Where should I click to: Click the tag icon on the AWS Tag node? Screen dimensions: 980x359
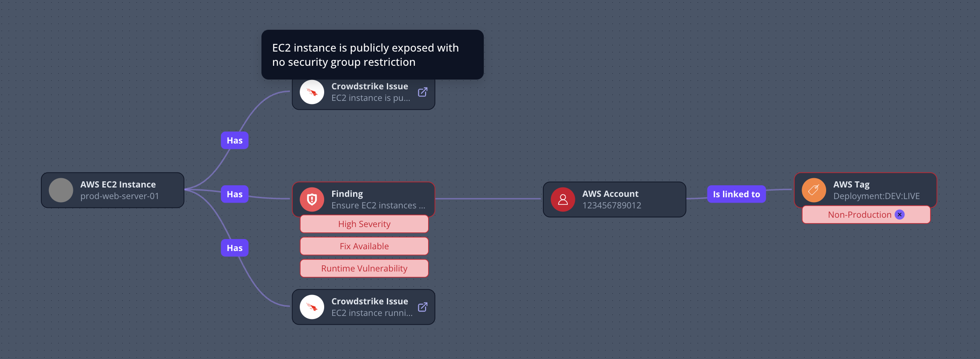click(813, 190)
